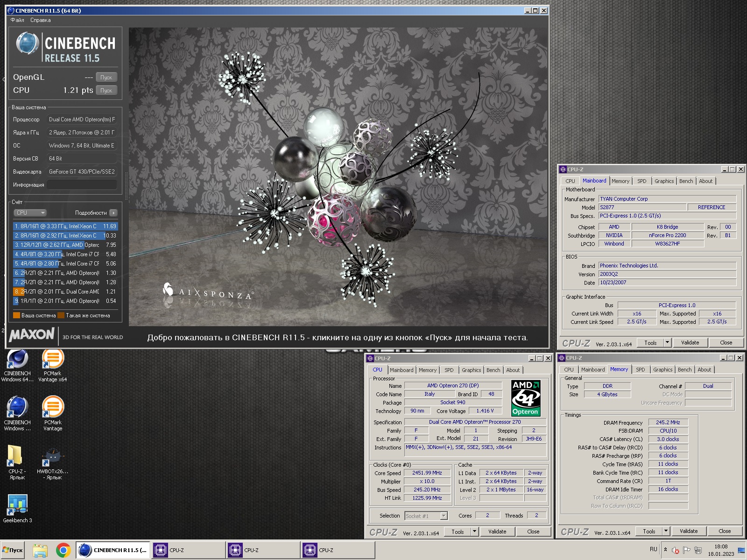Click the muted volume tray icon
Viewport: 747px width, 560px height.
click(x=675, y=550)
